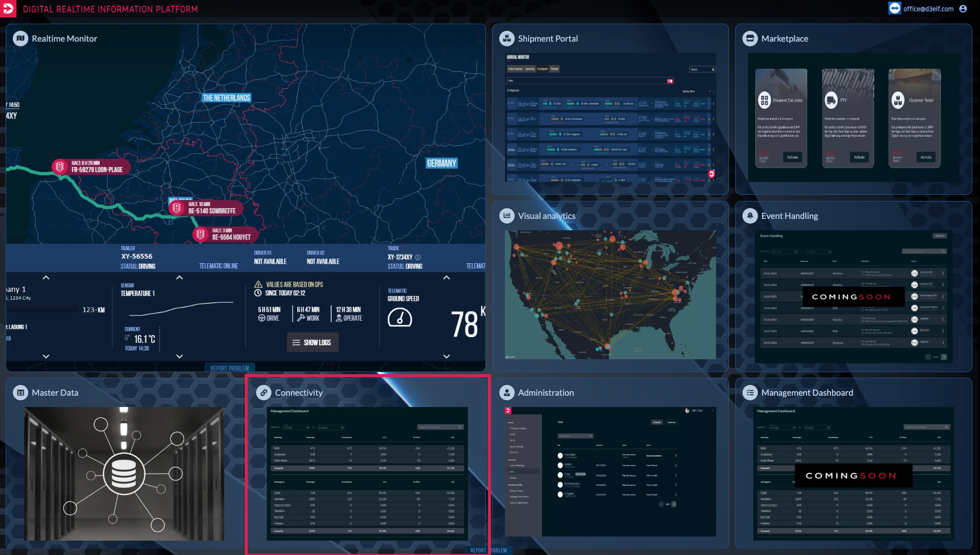
Task: Click the info icon beside truck XY-1234XY
Action: 418,257
